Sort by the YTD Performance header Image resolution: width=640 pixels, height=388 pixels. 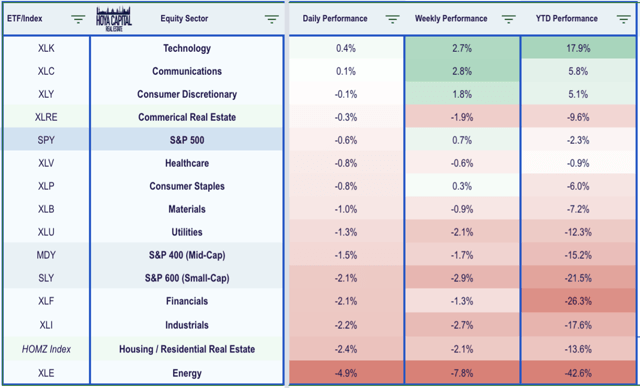(567, 19)
